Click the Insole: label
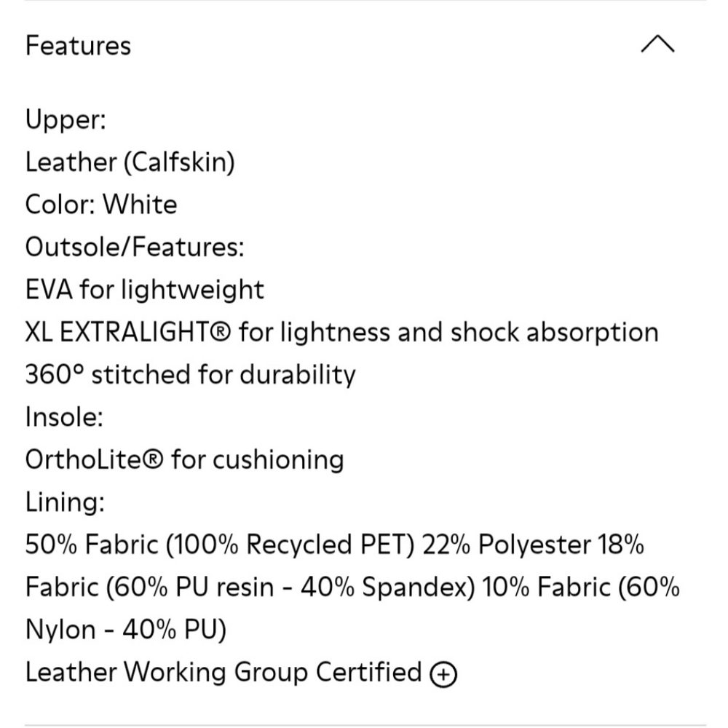The width and height of the screenshot is (728, 728). tap(64, 417)
